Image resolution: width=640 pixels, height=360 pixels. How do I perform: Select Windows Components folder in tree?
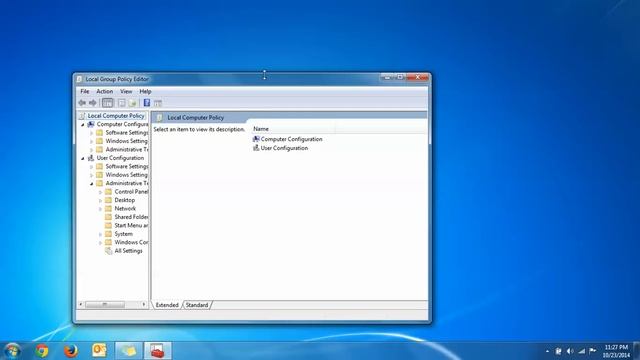coord(131,242)
